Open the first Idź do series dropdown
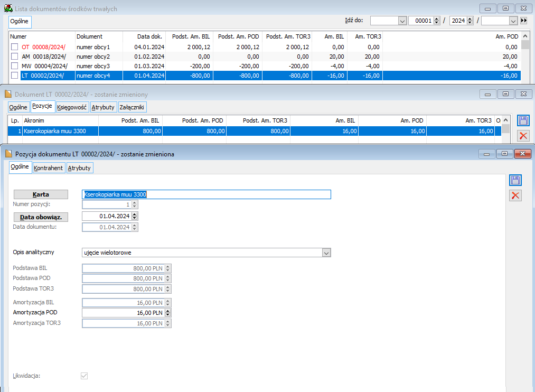The height and width of the screenshot is (392, 535). click(402, 21)
